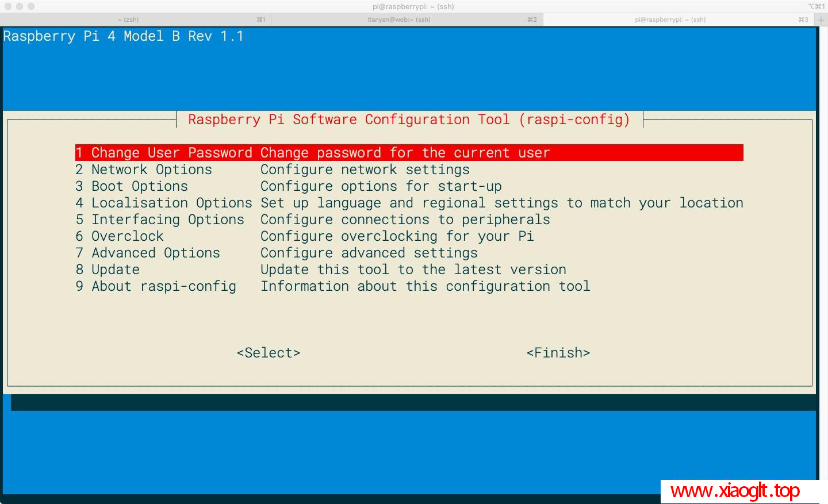Click 'Configure options for start-up' text
The height and width of the screenshot is (504, 828).
(x=381, y=186)
